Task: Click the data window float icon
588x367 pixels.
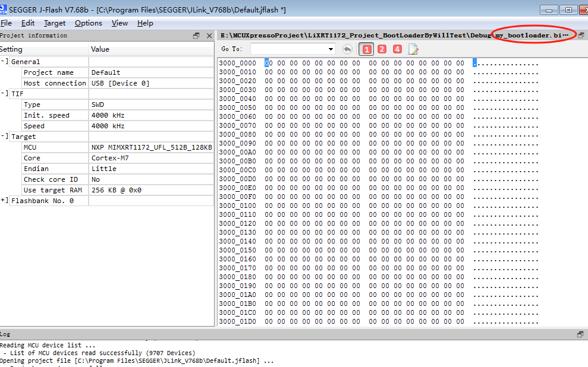Action: click(581, 35)
